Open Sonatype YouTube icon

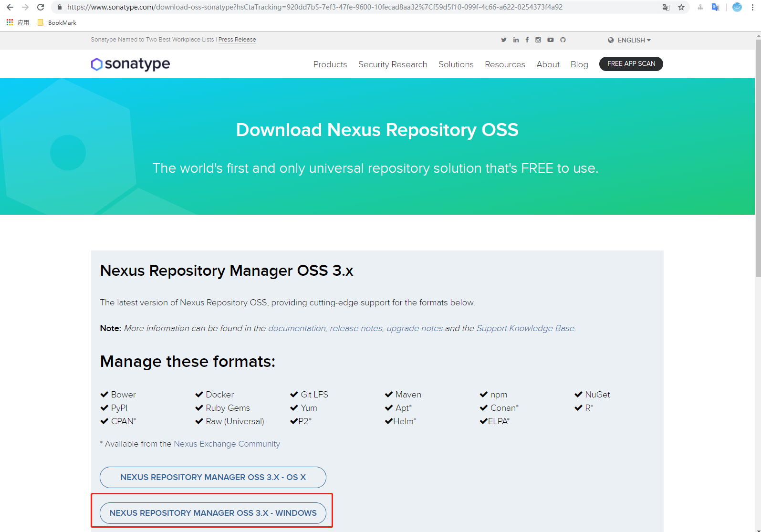pos(551,40)
